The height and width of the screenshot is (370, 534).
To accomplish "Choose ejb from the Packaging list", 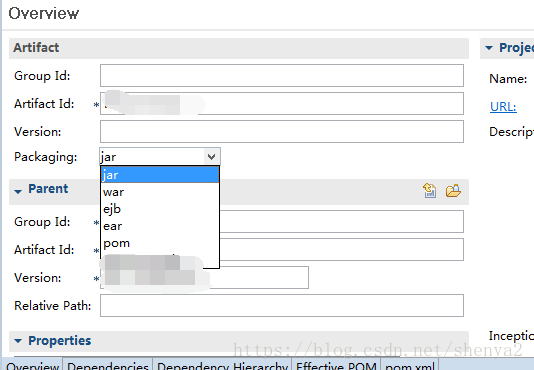I will pos(160,209).
